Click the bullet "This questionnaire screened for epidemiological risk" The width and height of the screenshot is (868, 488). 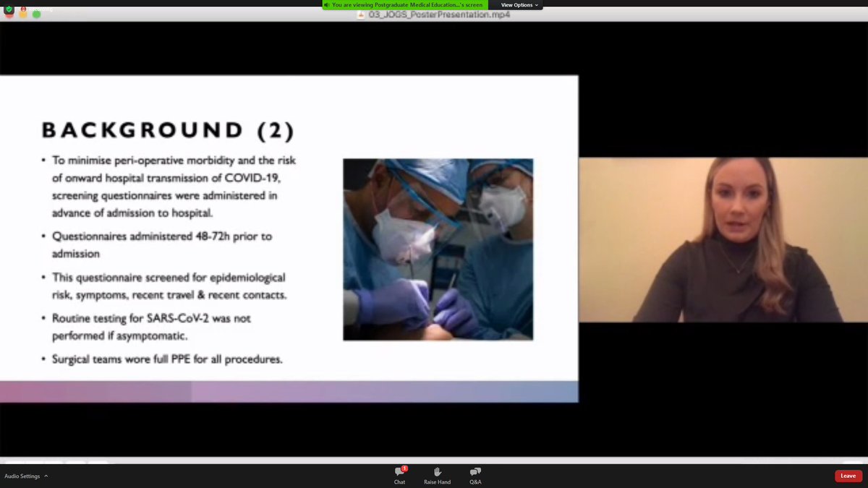click(169, 286)
